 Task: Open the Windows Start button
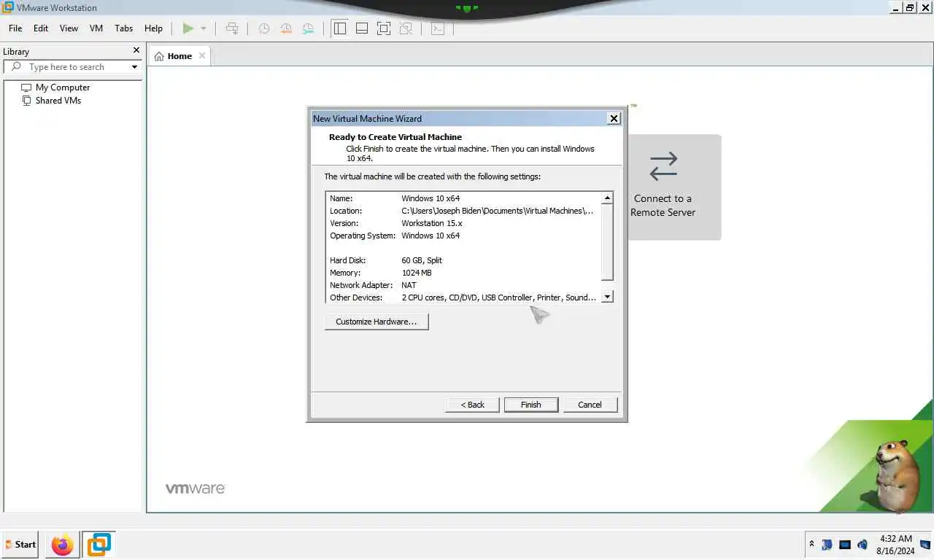pyautogui.click(x=20, y=545)
